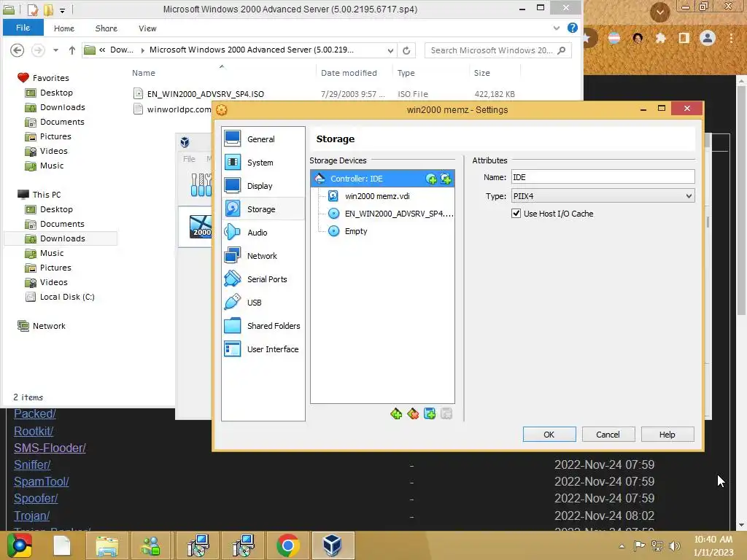Open Documents under This PC
747x560 pixels.
62,224
